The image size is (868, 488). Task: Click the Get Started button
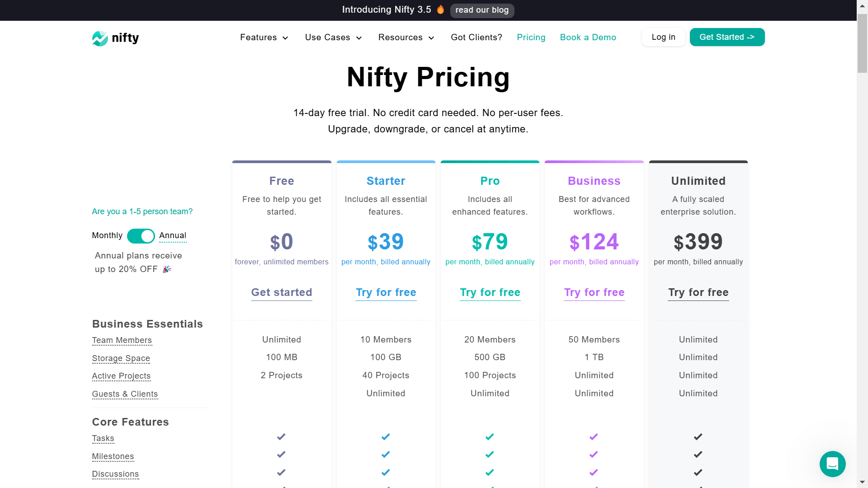pos(727,37)
